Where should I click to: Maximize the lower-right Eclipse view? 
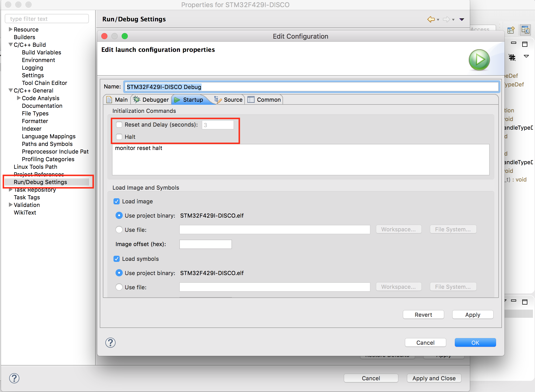tap(525, 302)
